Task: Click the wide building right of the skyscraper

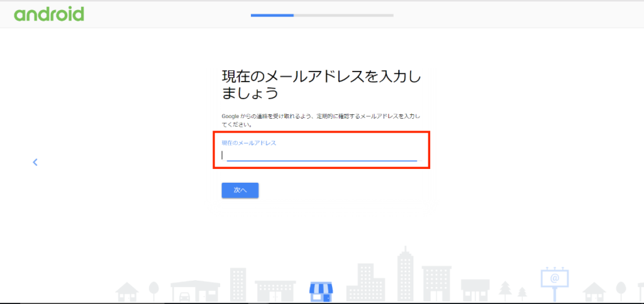Action: coord(436,284)
